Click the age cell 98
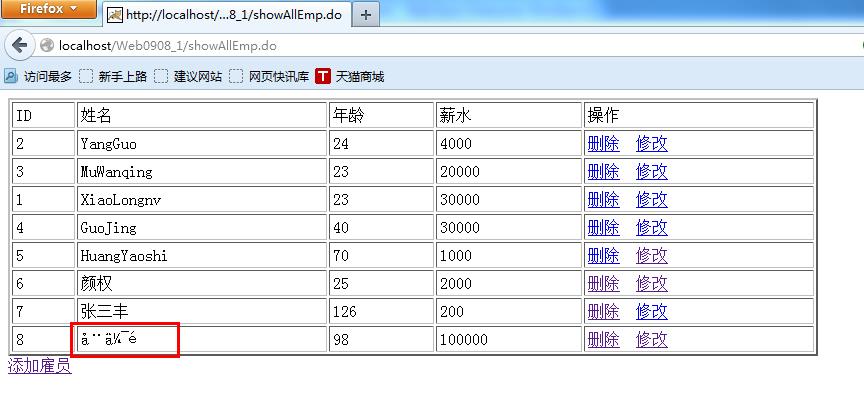This screenshot has height=406, width=864. click(x=381, y=339)
